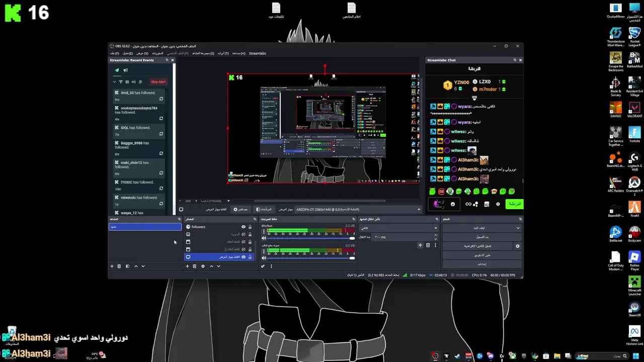
Task: Toggle lock on the الصورة image source
Action: 250,234
